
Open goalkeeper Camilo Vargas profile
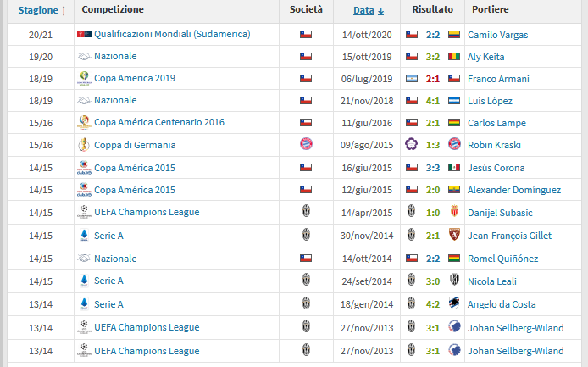(497, 35)
